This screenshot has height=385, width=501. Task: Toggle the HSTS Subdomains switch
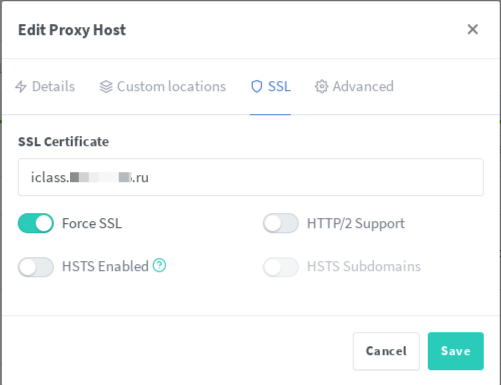pyautogui.click(x=281, y=267)
